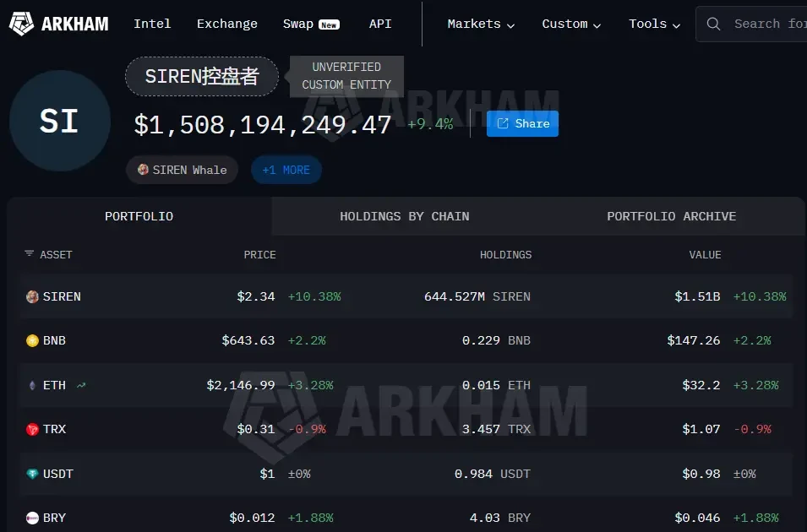Switch to the PORTFOLIO tab
807x532 pixels.
point(139,216)
